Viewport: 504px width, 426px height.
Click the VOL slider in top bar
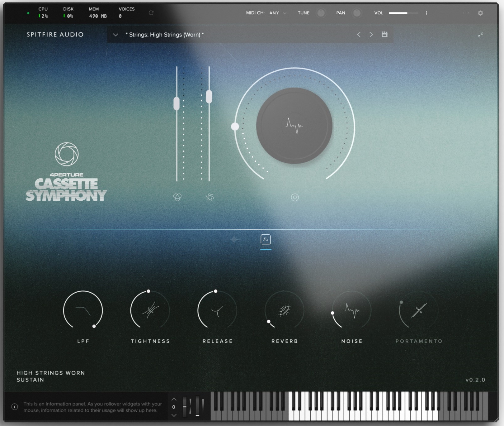pyautogui.click(x=403, y=13)
